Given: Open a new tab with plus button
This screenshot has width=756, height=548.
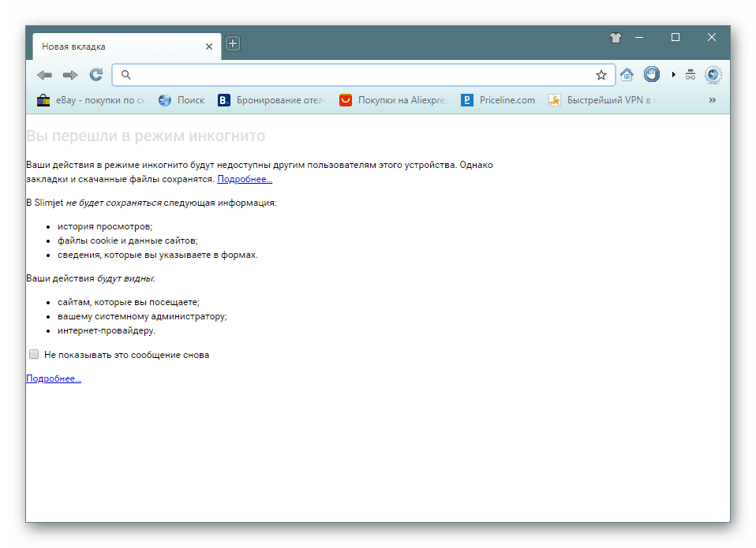Looking at the screenshot, I should pos(233,44).
